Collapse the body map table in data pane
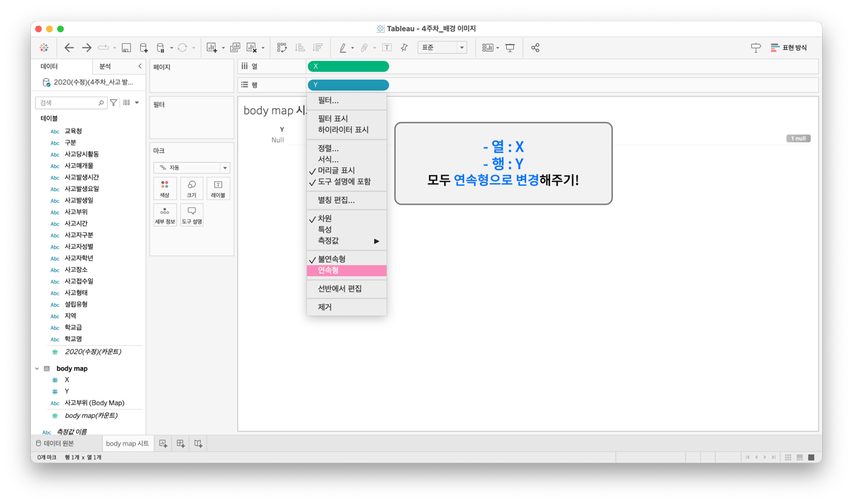This screenshot has height=504, width=853. tap(37, 368)
